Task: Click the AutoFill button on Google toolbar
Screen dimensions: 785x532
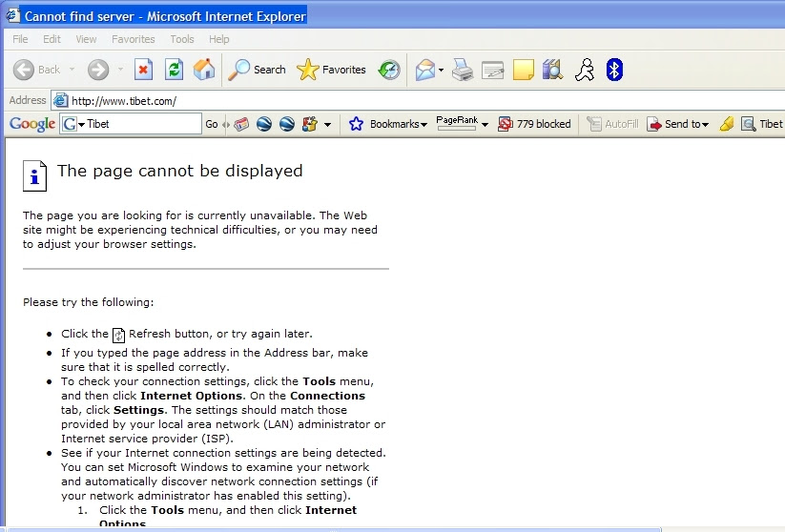Action: pyautogui.click(x=612, y=124)
